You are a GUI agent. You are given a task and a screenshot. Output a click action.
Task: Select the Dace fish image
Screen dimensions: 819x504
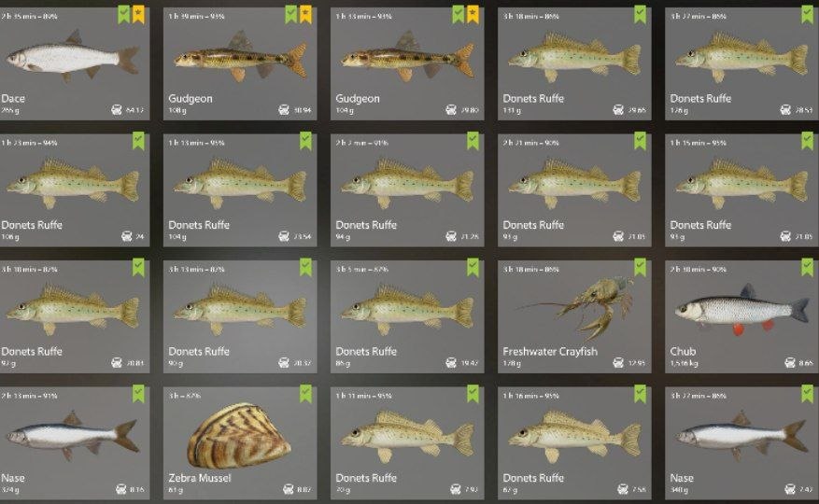(x=73, y=56)
